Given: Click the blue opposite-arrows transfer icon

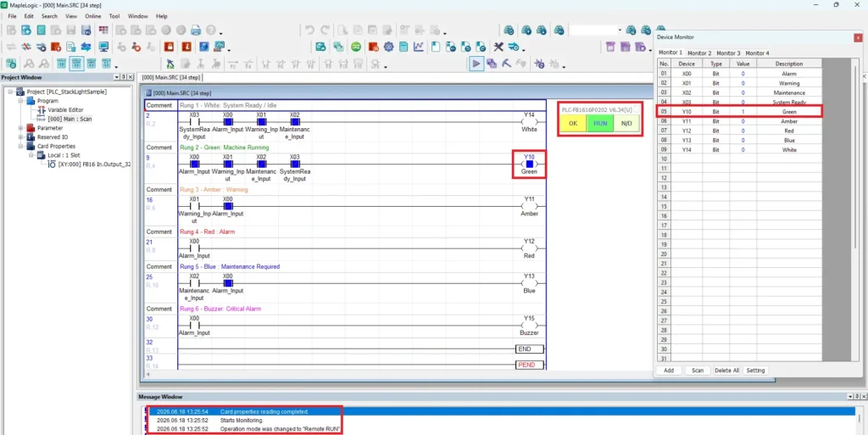Looking at the screenshot, I should (x=86, y=47).
